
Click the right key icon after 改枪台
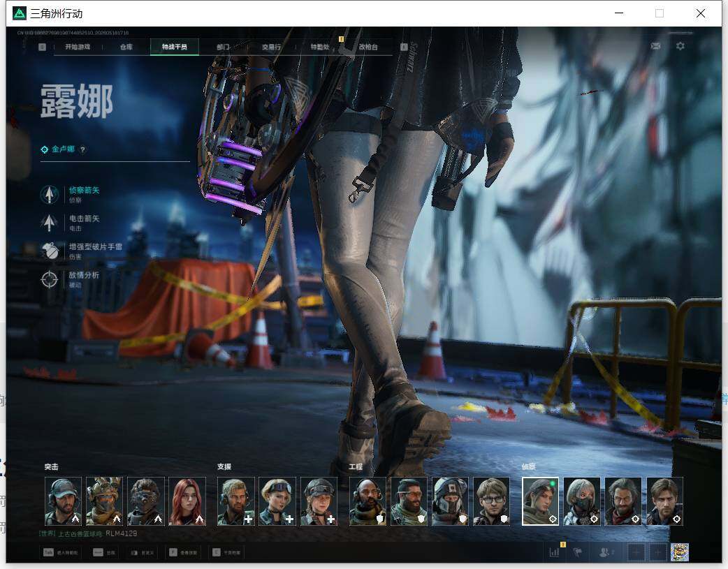pyautogui.click(x=404, y=47)
